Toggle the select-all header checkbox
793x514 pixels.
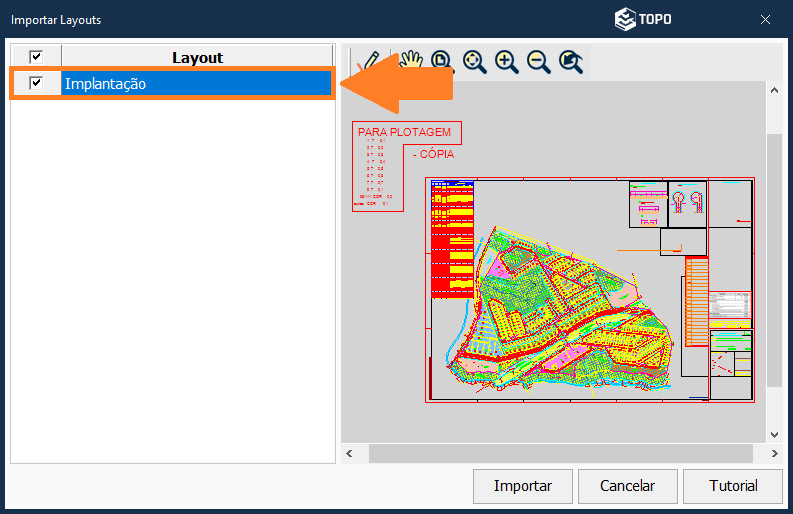[x=36, y=57]
